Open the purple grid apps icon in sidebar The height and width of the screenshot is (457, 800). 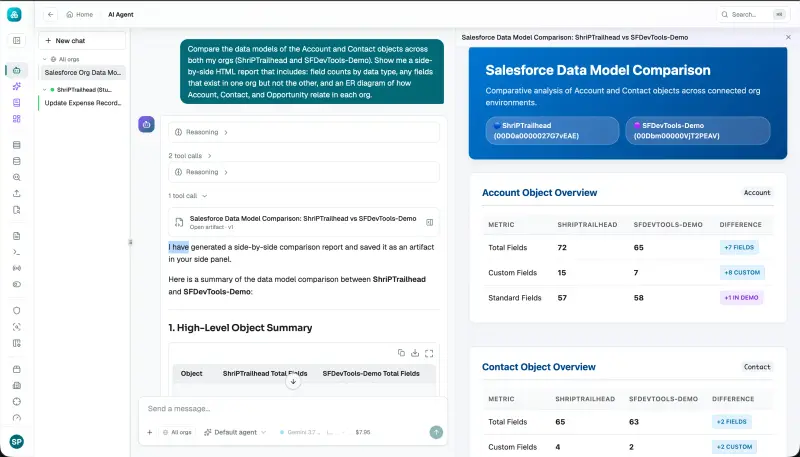tap(16, 119)
